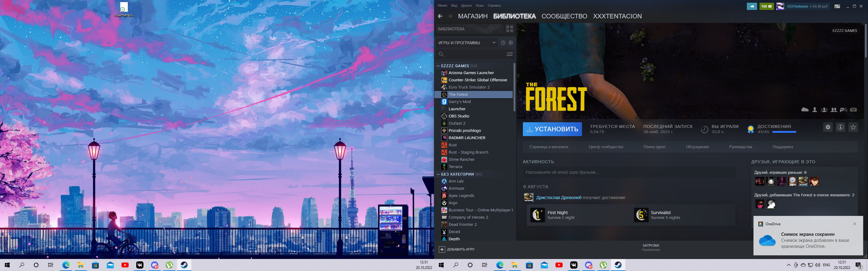Viewport: 868px width, 271px height.
Task: Open VK app in left taskbar
Action: pyautogui.click(x=140, y=265)
